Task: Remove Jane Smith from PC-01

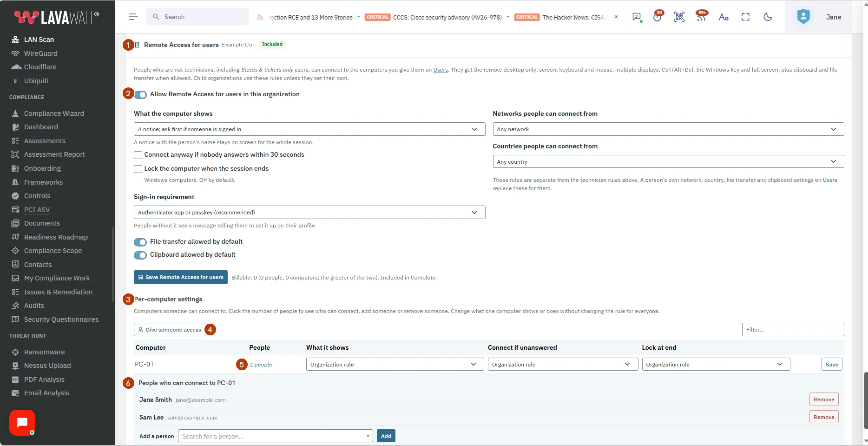Action: tap(824, 399)
